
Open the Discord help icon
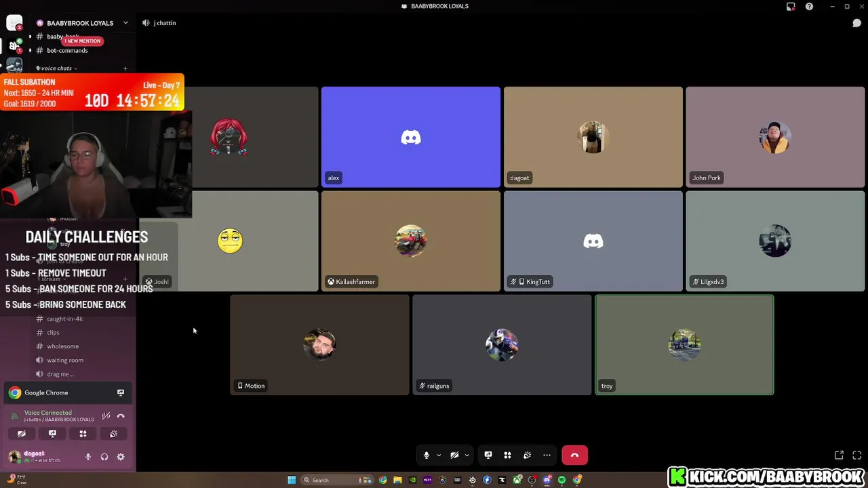pyautogui.click(x=809, y=6)
